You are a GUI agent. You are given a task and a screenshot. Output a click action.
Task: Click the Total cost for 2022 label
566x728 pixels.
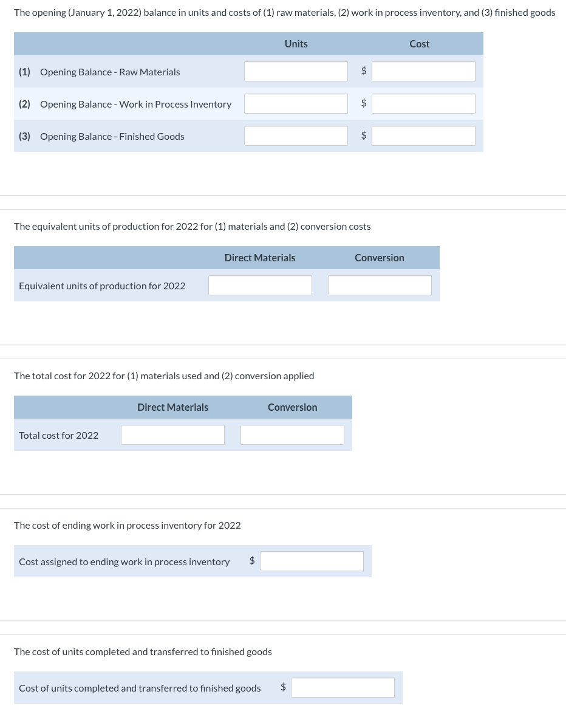click(58, 434)
